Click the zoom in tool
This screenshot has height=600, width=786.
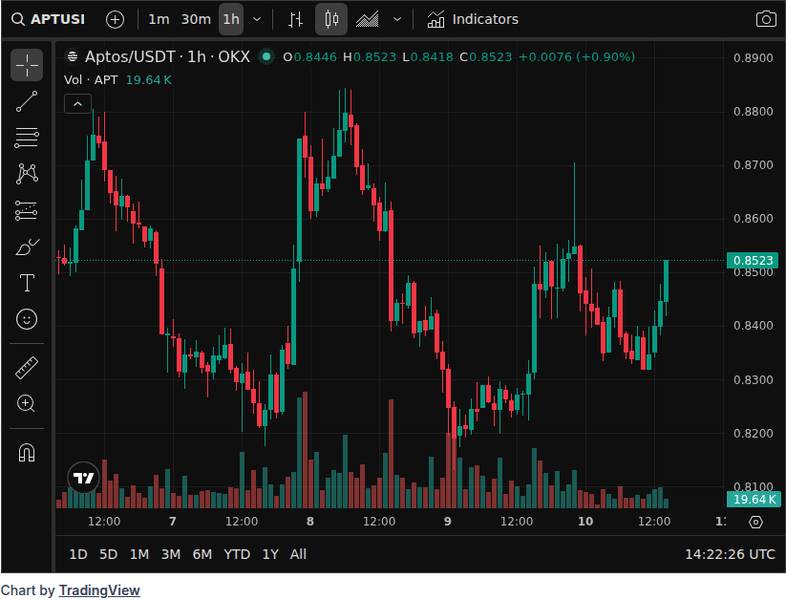27,404
